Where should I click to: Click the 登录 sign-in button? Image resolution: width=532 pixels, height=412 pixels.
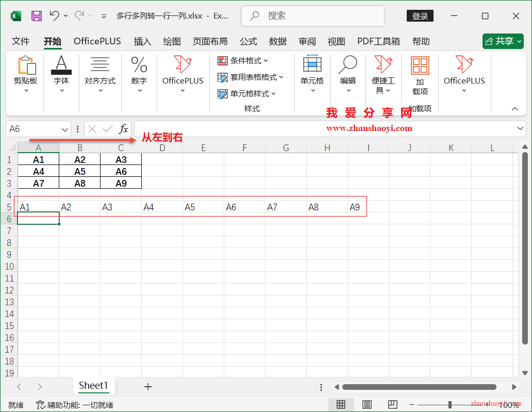tap(420, 16)
